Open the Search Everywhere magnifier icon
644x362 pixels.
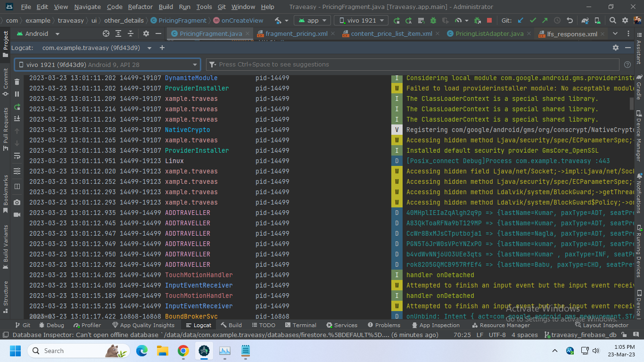point(612,21)
